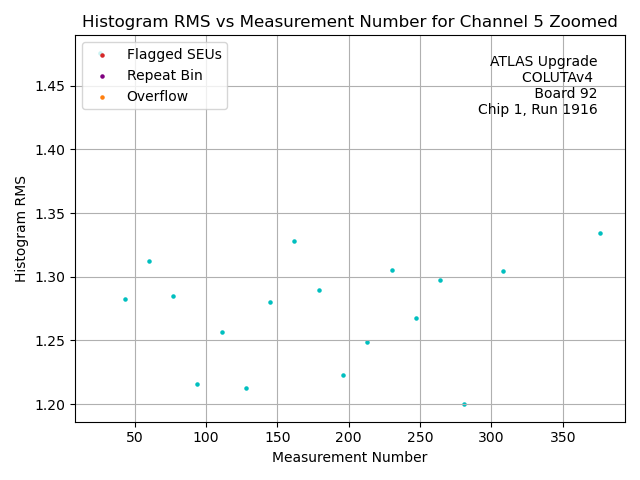Click the leftmost data point near 43
The width and height of the screenshot is (640, 480).
125,299
